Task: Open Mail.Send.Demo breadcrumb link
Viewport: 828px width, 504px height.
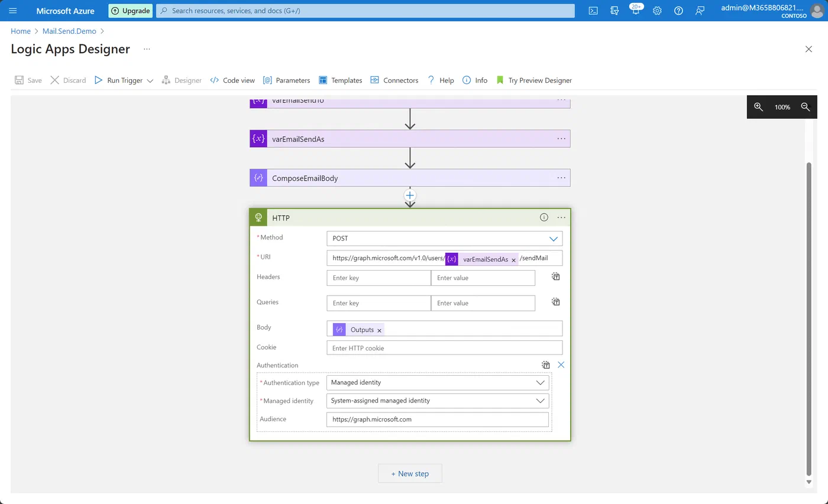Action: tap(69, 31)
